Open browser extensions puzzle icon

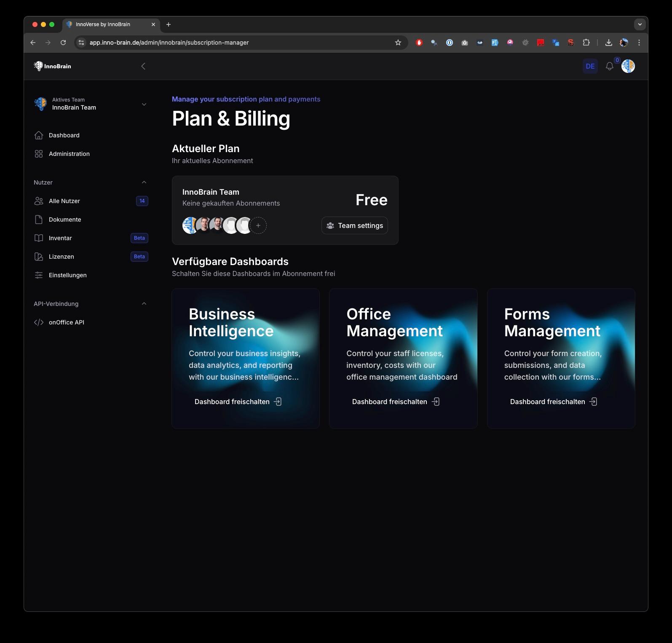(586, 43)
